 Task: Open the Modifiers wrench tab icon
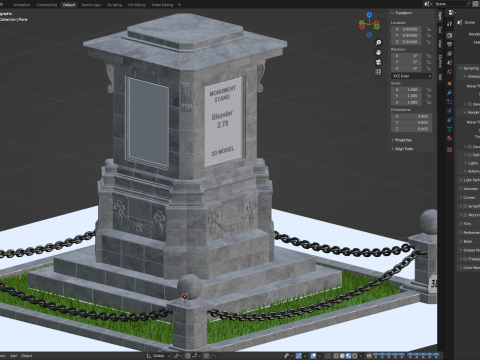(450, 93)
